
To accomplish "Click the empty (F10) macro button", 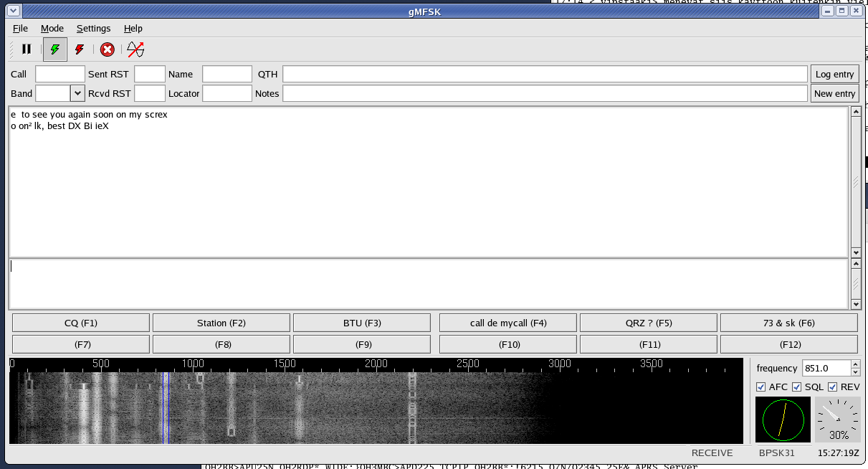I will click(x=508, y=344).
